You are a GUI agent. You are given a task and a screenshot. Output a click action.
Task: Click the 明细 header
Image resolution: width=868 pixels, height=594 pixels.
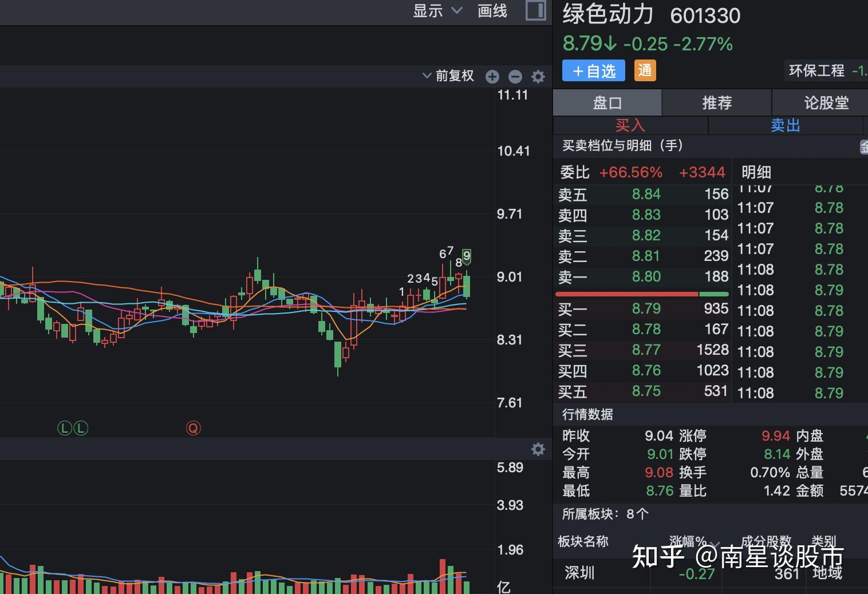756,172
